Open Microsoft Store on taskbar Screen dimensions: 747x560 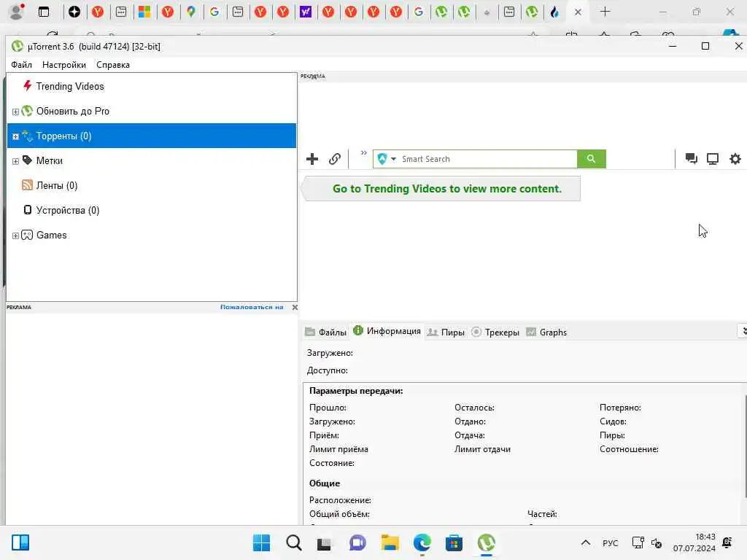(x=454, y=542)
